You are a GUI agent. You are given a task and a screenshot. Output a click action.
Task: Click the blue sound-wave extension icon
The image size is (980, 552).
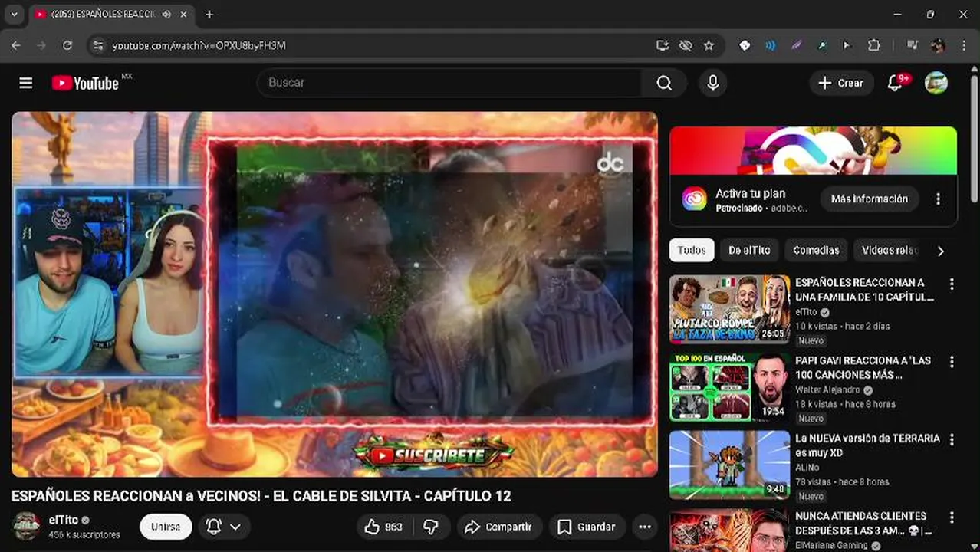tap(770, 45)
